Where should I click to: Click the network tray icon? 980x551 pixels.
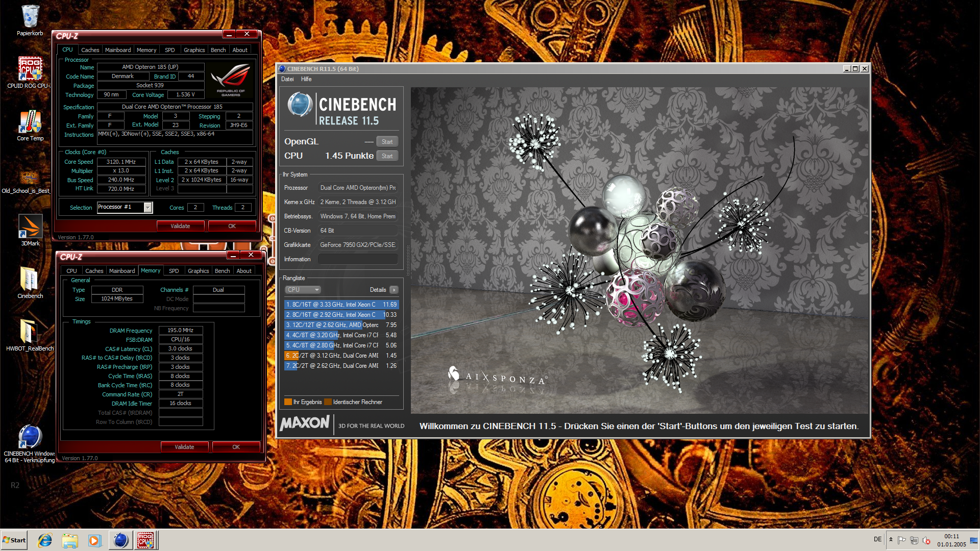tap(914, 540)
